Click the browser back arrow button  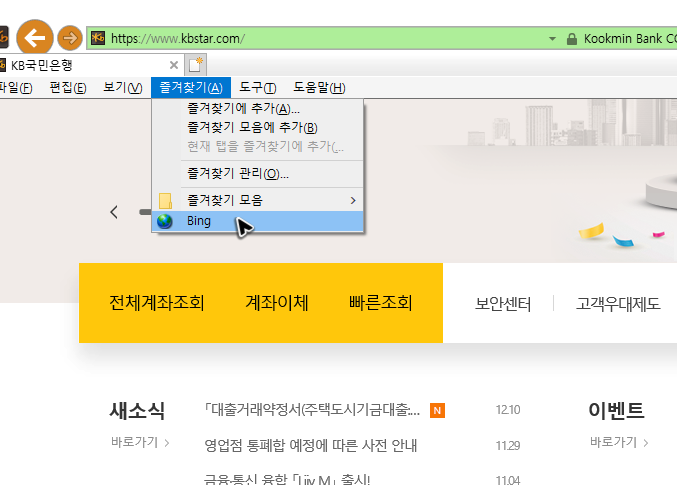click(35, 38)
